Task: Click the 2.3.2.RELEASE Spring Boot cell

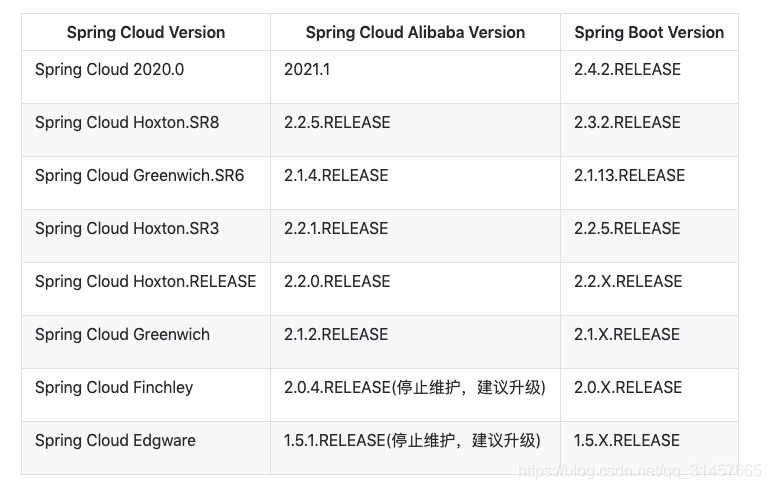Action: (x=627, y=123)
